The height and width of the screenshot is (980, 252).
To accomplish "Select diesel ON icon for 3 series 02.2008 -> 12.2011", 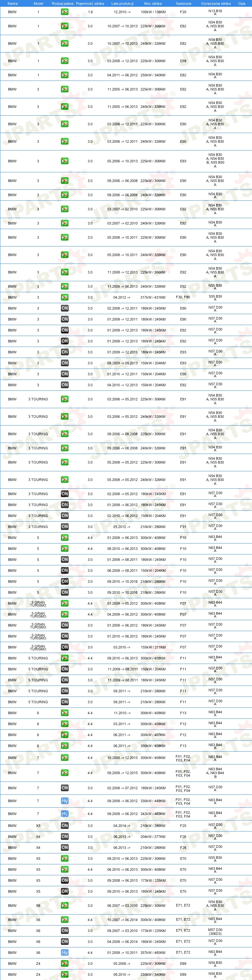I will coord(65,308).
